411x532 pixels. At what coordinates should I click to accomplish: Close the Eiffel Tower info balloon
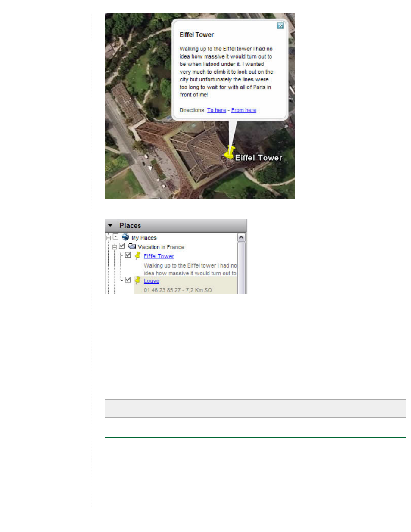coord(280,26)
